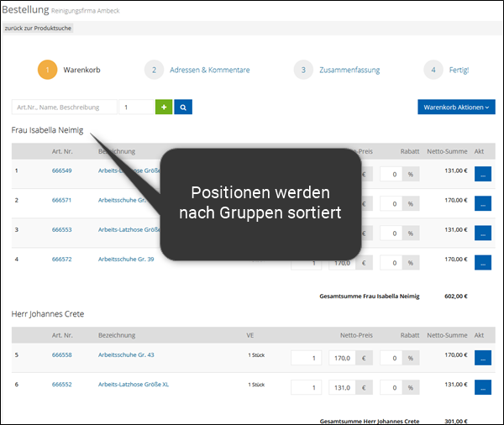Click zurück zur Produktsuche button
The image size is (504, 425).
tap(38, 28)
